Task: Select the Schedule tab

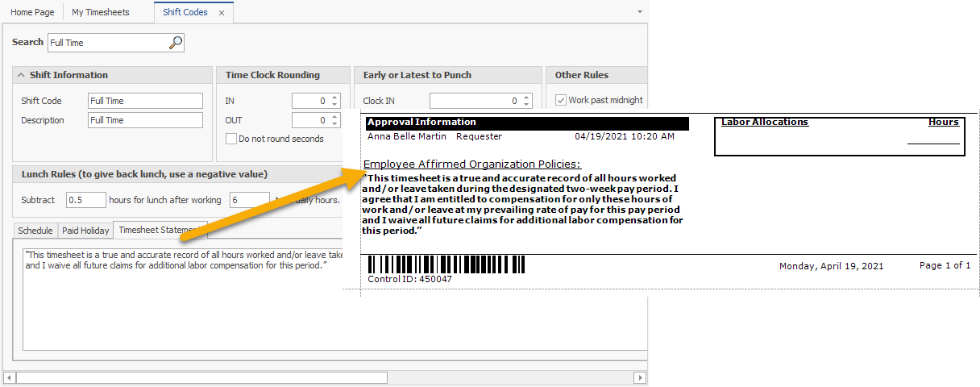Action: tap(35, 231)
